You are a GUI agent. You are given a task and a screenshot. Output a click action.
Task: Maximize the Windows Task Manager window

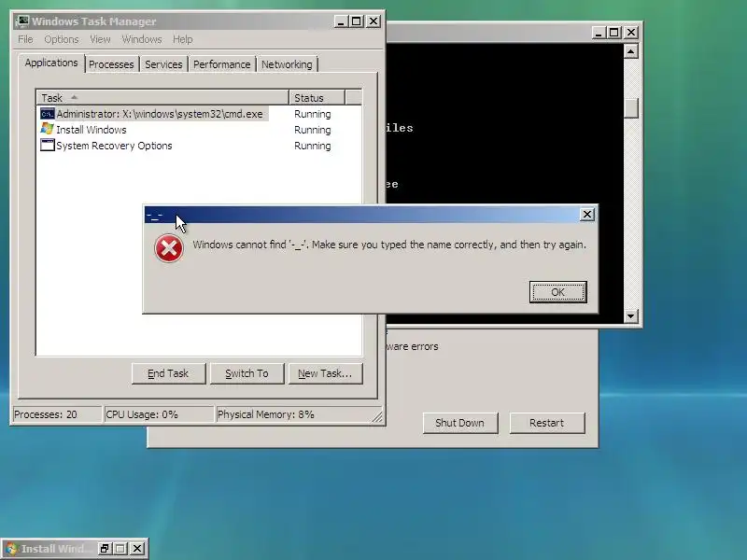click(x=357, y=21)
